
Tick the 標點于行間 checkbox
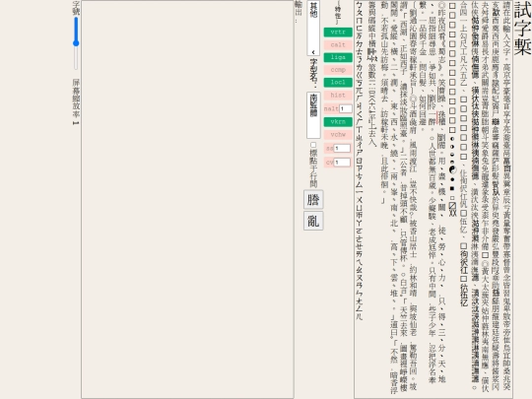point(313,145)
